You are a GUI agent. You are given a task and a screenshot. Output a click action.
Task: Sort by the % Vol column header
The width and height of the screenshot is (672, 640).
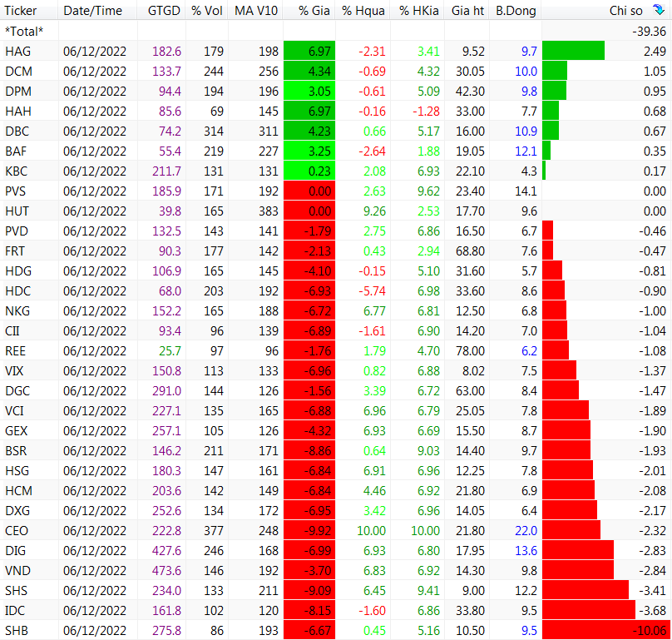[x=207, y=10]
